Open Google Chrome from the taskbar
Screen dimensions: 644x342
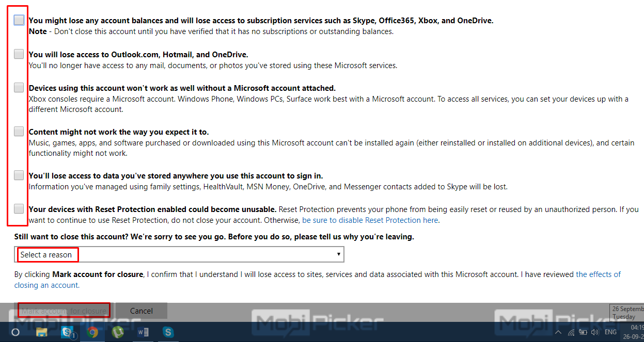click(93, 332)
